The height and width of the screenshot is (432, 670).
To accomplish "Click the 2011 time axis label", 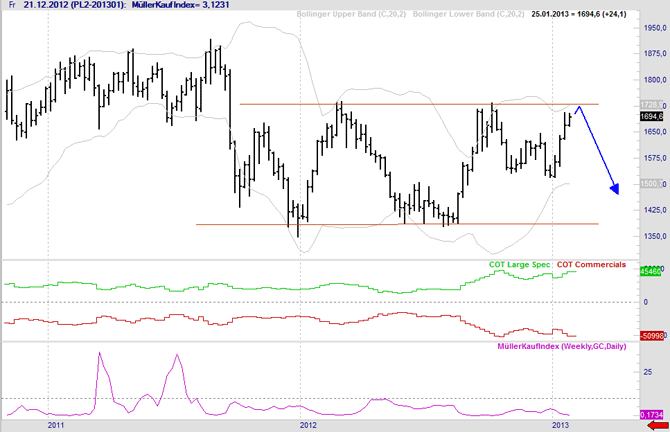I will tap(56, 425).
